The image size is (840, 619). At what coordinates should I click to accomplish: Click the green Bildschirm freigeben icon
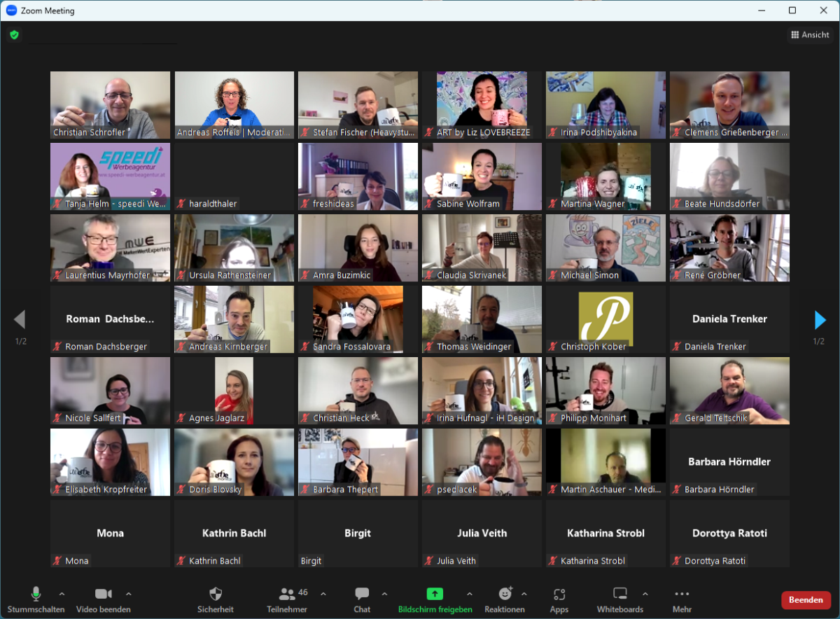(435, 594)
